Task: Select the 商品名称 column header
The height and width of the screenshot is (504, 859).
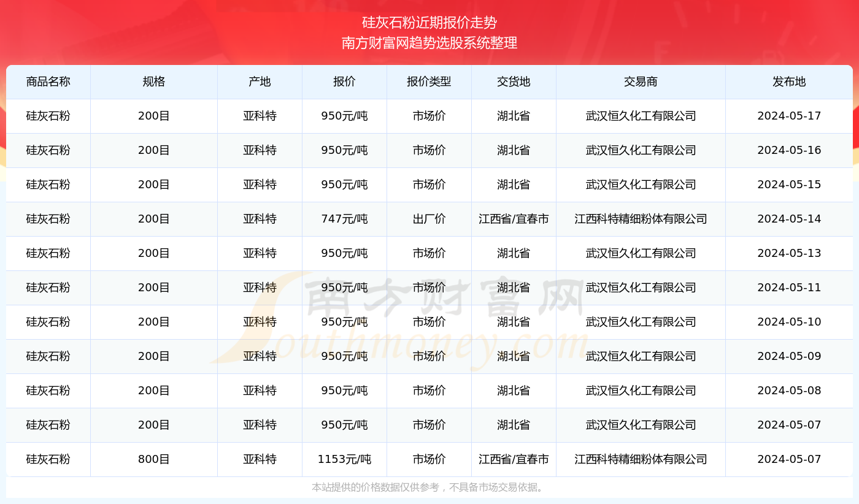Action: [48, 82]
